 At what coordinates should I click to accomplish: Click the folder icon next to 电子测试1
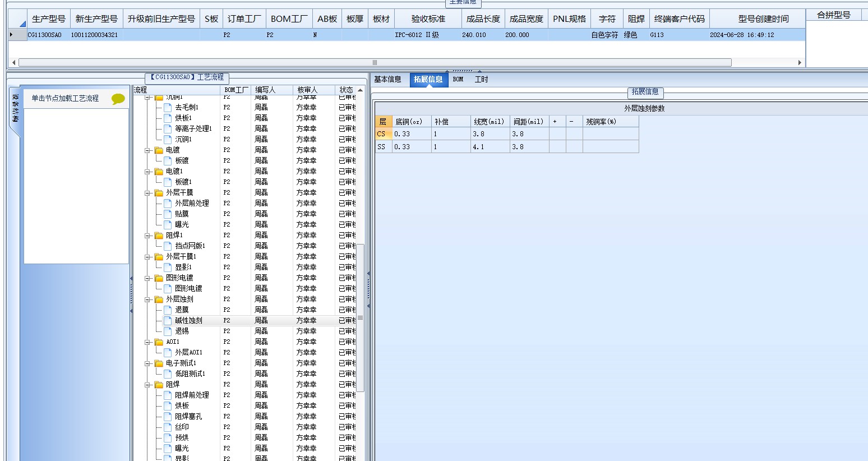(159, 363)
